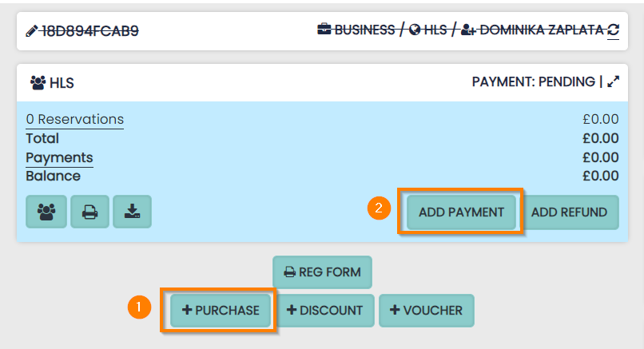Open the Payments link
644x349 pixels.
pos(59,157)
